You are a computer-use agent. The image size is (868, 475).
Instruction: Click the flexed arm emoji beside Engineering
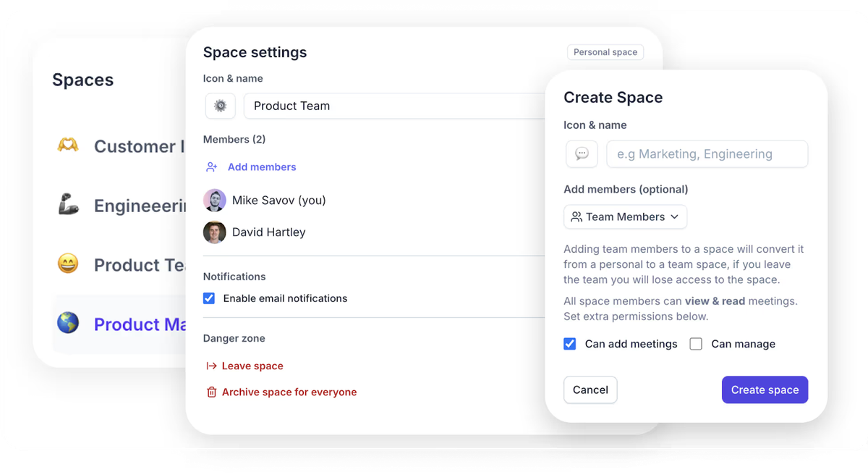[x=68, y=205]
